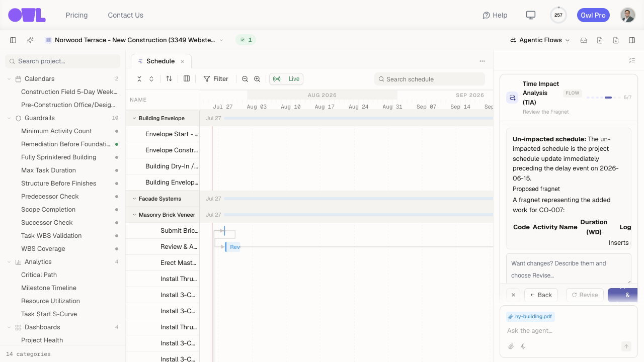Open the ny-building.pdf attachment chip

click(x=530, y=317)
